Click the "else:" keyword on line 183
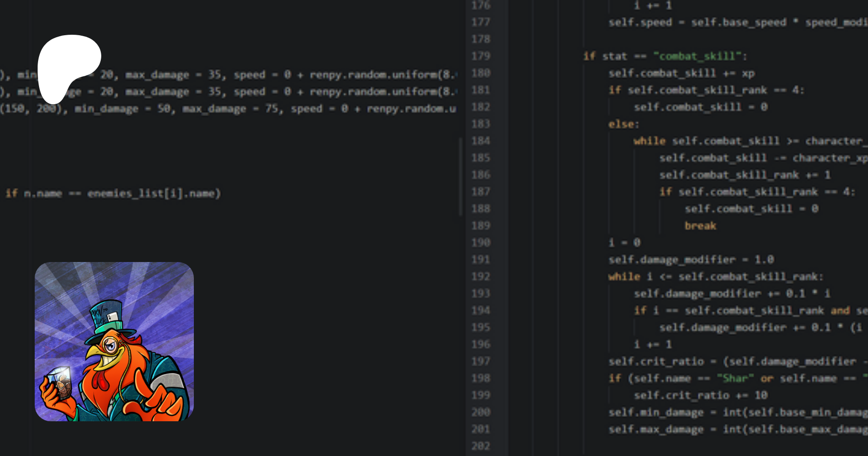The image size is (868, 456). 624,124
